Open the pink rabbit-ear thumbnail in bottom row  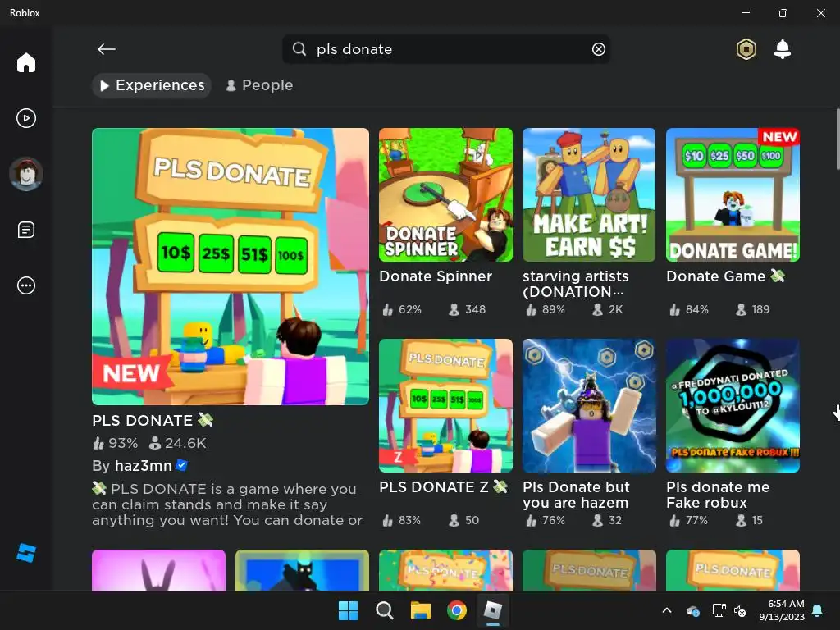(x=158, y=570)
